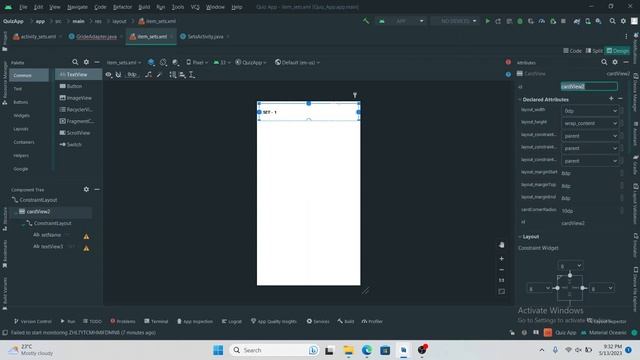640x360 pixels.
Task: Open Attributes panel settings gear
Action: point(615,62)
